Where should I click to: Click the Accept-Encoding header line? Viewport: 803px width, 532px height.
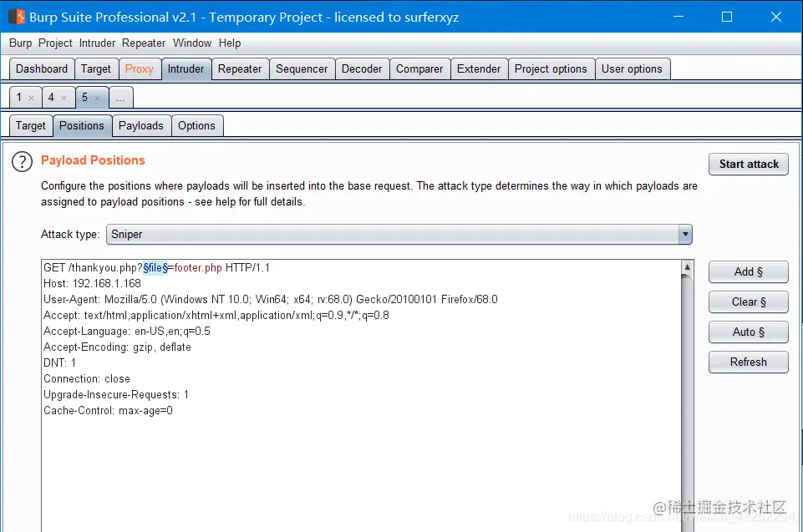click(117, 347)
